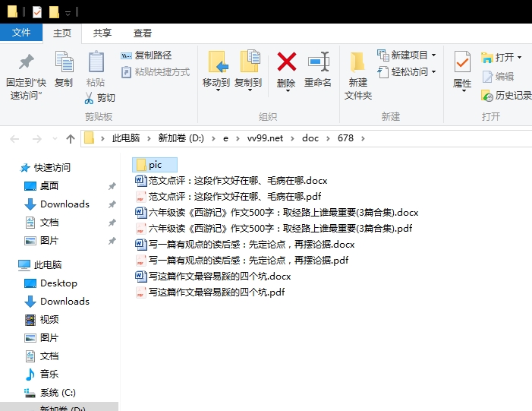Switch to the 主页 ribbon tab

[62, 33]
